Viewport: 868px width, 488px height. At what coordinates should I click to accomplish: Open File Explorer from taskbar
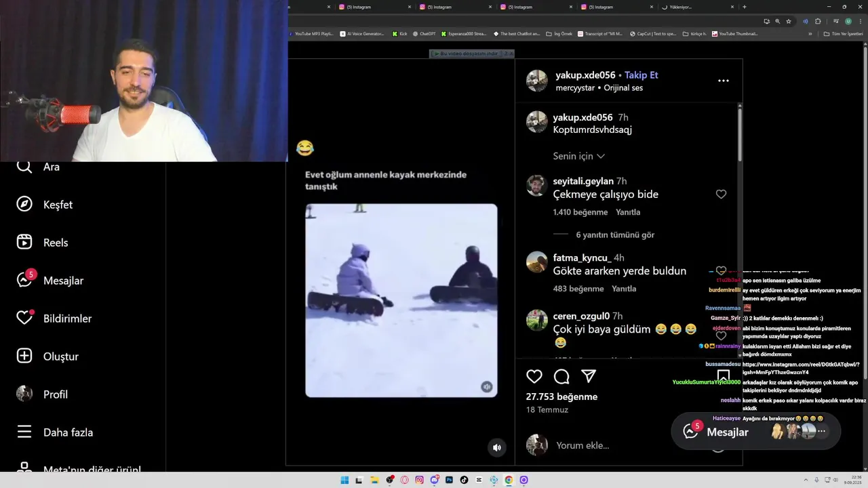[375, 480]
